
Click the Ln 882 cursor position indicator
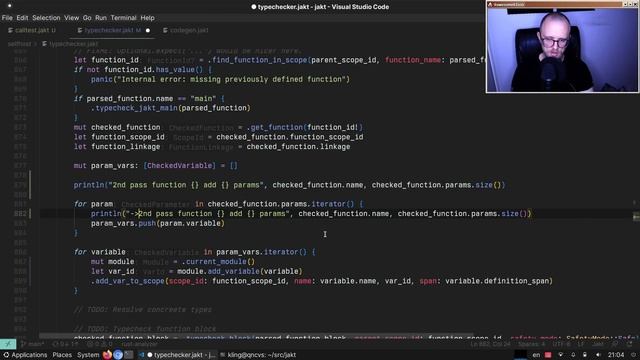click(x=490, y=344)
